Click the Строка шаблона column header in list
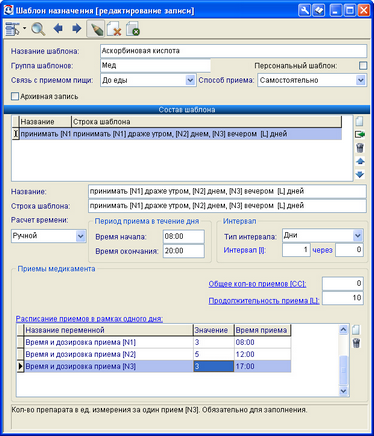The width and height of the screenshot is (374, 436). [x=207, y=122]
